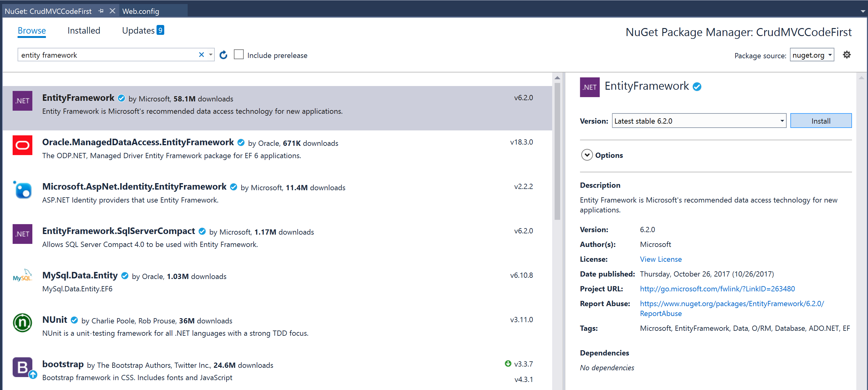
Task: Click the bootstrap package B icon
Action: pyautogui.click(x=22, y=367)
